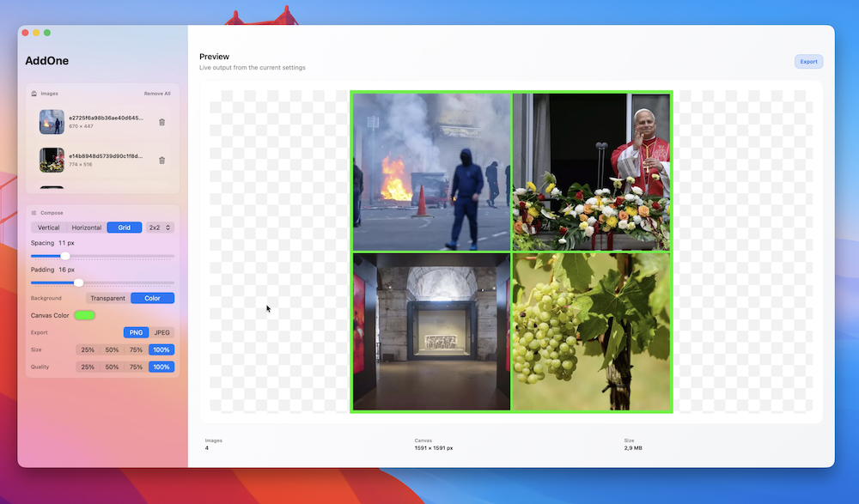
Task: Set Quality to 100%
Action: 161,367
